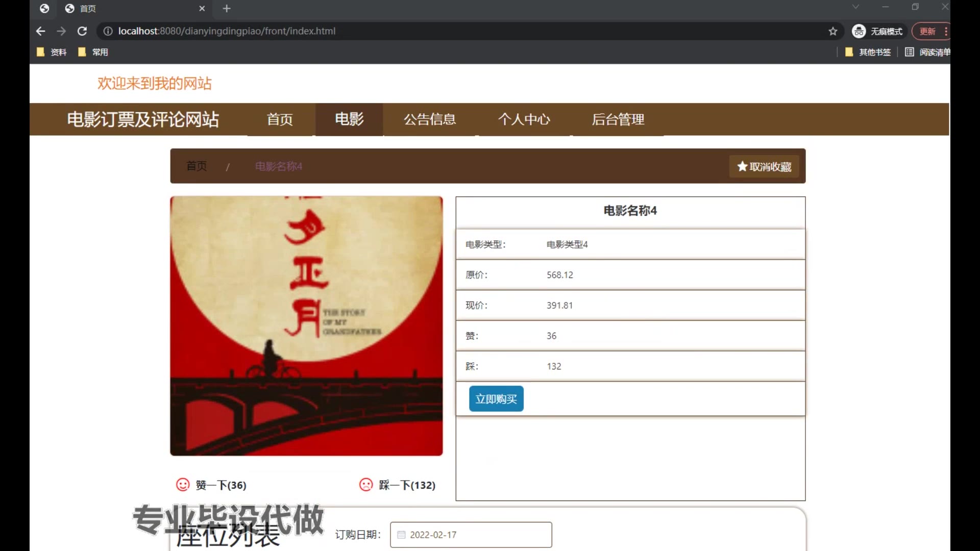This screenshot has height=551, width=980.
Task: Open the 订购日期 date field
Action: click(471, 535)
